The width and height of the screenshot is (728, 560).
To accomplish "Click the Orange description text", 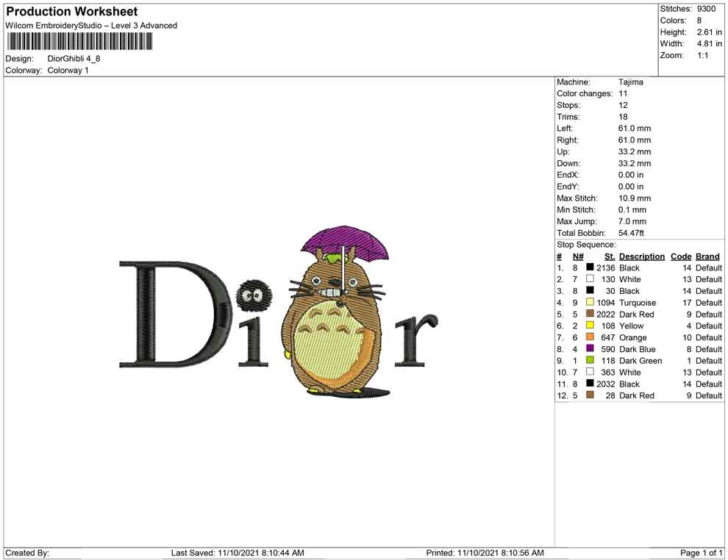I will [x=633, y=337].
